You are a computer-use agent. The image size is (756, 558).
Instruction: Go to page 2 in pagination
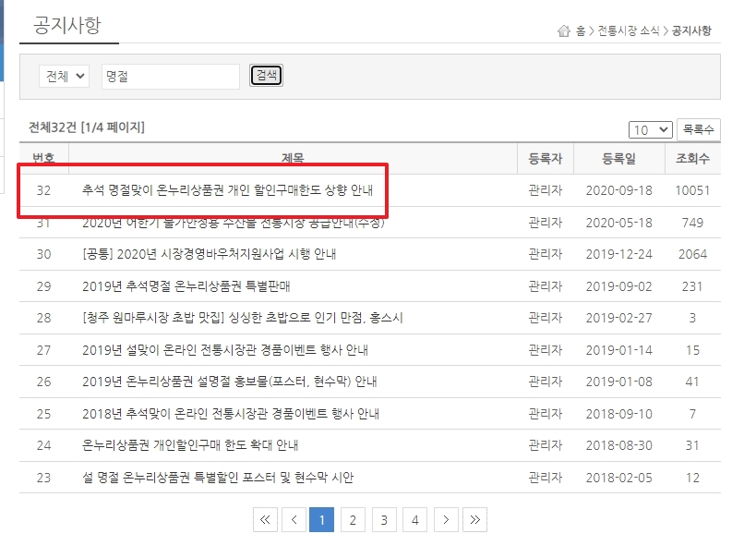(352, 519)
